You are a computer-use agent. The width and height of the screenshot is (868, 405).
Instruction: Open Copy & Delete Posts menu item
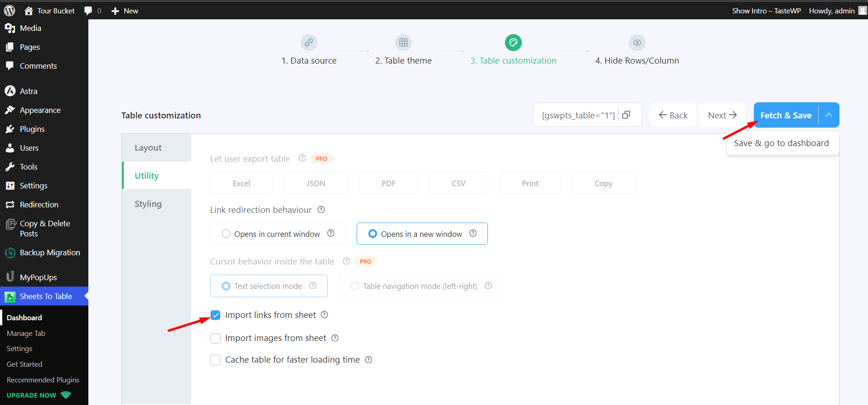pos(44,229)
